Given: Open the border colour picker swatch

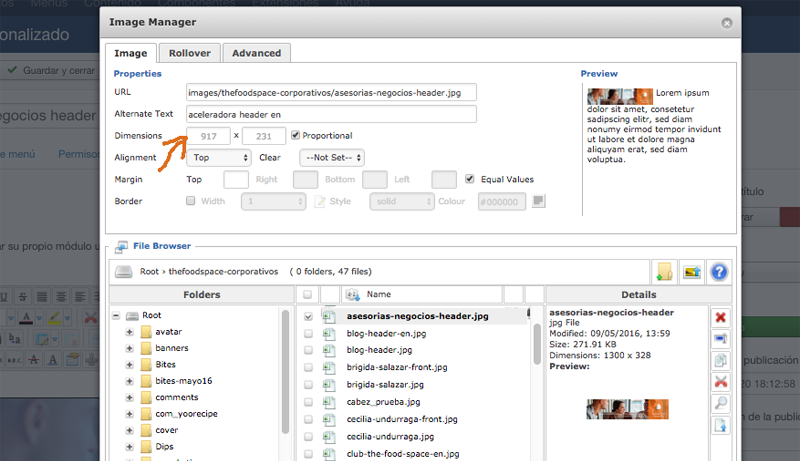Looking at the screenshot, I should (x=538, y=201).
